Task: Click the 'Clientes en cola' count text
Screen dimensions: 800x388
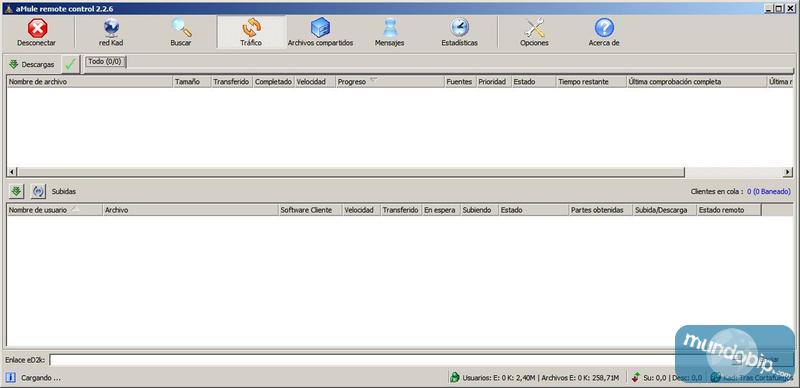Action: click(740, 191)
